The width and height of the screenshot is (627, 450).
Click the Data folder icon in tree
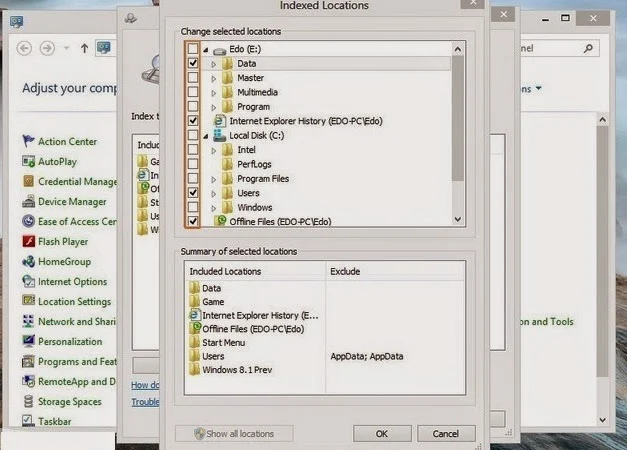(x=228, y=63)
